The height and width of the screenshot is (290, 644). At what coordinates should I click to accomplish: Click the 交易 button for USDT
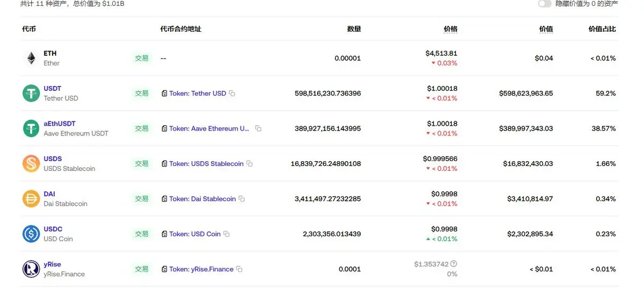pyautogui.click(x=142, y=93)
